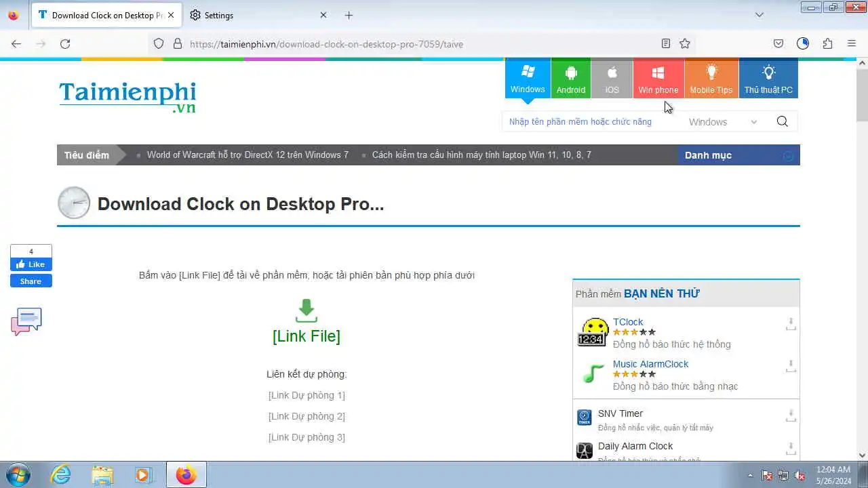This screenshot has height=488, width=868.
Task: Click the tracking protection shield icon
Action: coord(159,44)
